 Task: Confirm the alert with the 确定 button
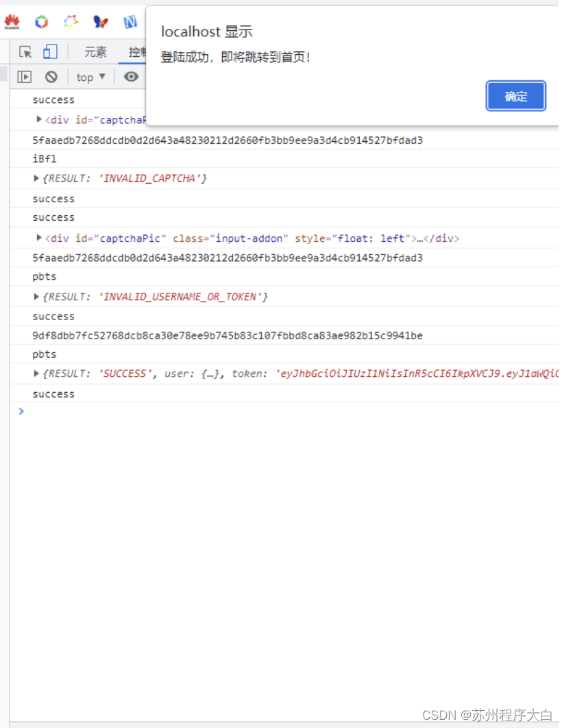coord(515,96)
